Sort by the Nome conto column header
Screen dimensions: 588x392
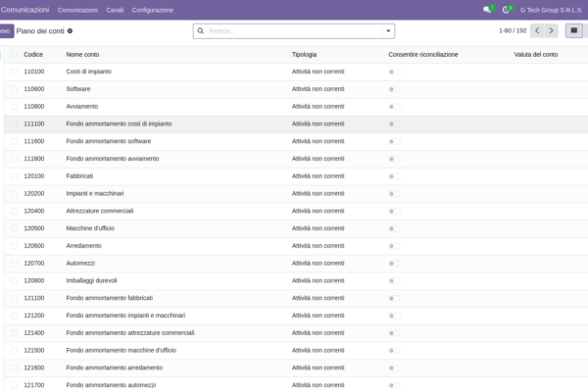click(82, 55)
